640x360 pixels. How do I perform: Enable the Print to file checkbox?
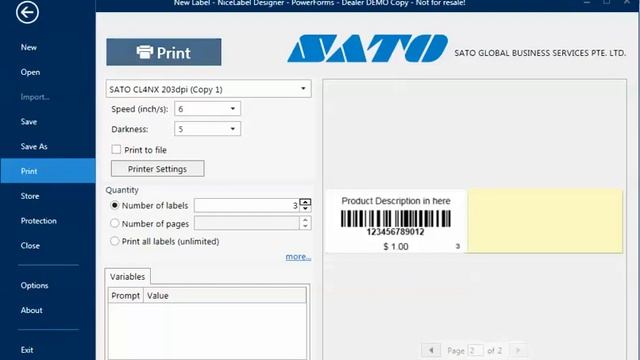(116, 149)
